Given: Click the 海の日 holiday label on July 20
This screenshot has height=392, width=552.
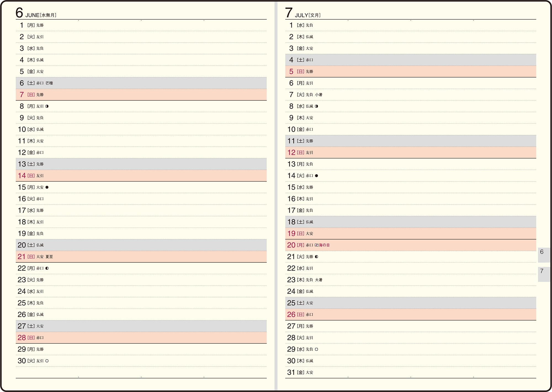Looking at the screenshot, I should 324,245.
